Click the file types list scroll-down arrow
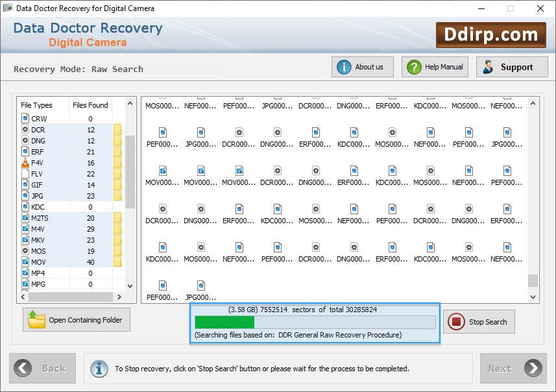Image resolution: width=556 pixels, height=392 pixels. pyautogui.click(x=130, y=286)
